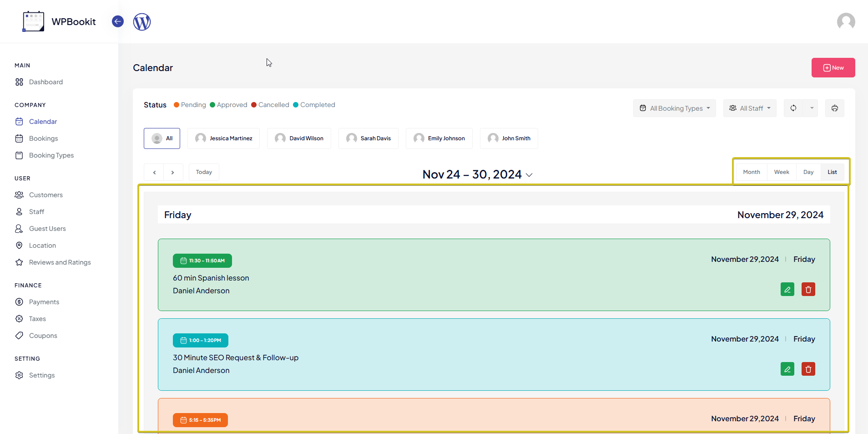Filter calendar by Jessica Martinez
This screenshot has width=868, height=434.
[223, 138]
